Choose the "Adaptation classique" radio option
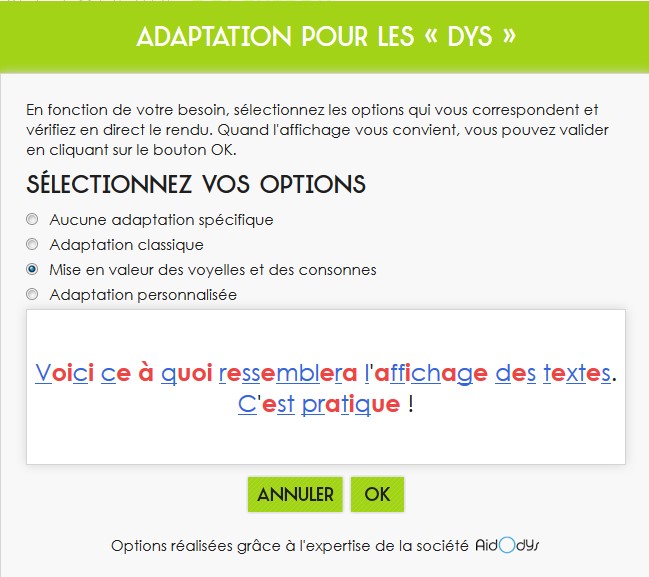649x577 pixels. (x=32, y=244)
